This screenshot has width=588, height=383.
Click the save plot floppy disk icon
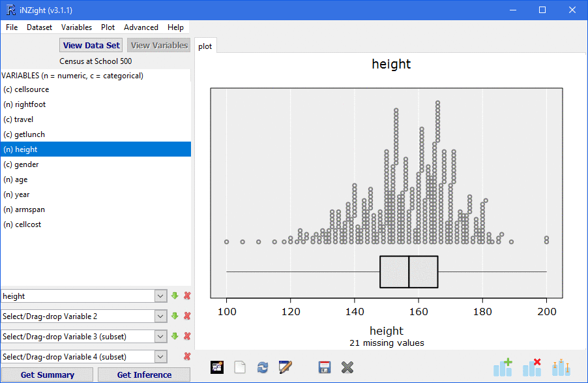click(x=325, y=367)
